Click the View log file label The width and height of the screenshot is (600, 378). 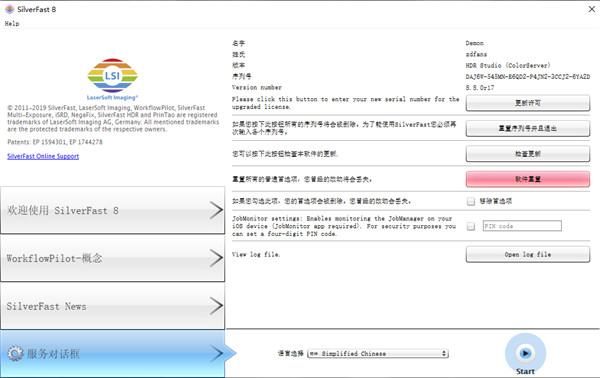(256, 254)
